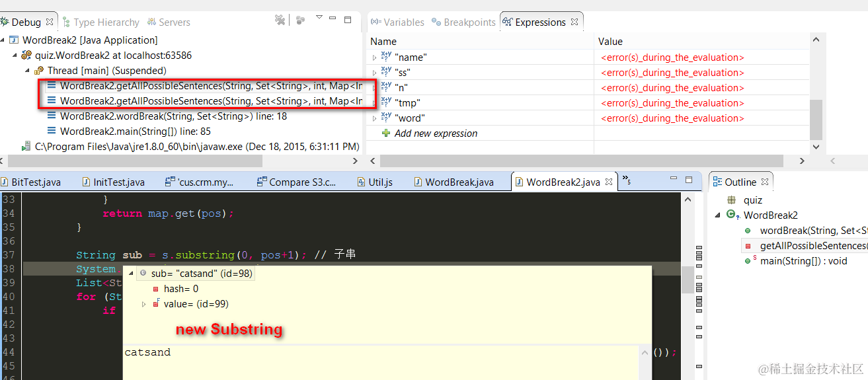Open the Breakpoints tab
This screenshot has height=380, width=868.
(x=463, y=22)
